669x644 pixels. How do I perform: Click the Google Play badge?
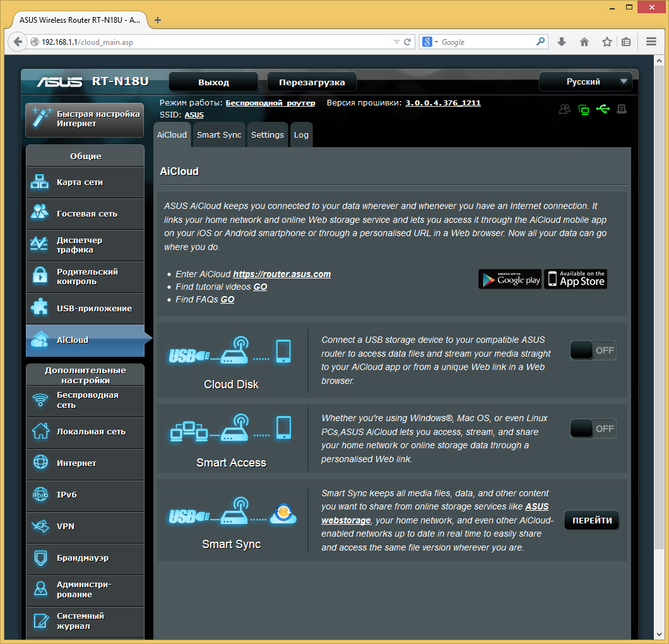pyautogui.click(x=510, y=279)
